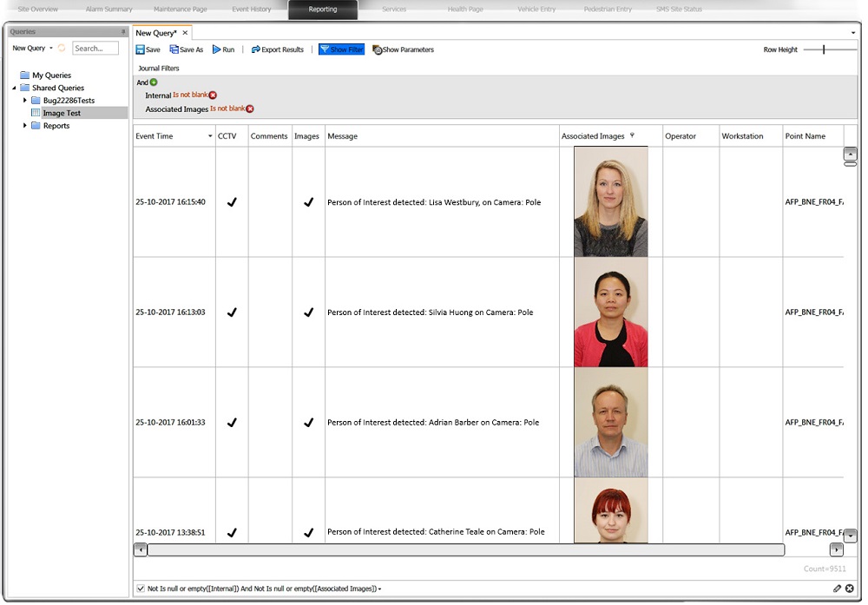Image resolution: width=868 pixels, height=605 pixels.
Task: Expand the Bug22286Tests folder
Action: pyautogui.click(x=25, y=100)
